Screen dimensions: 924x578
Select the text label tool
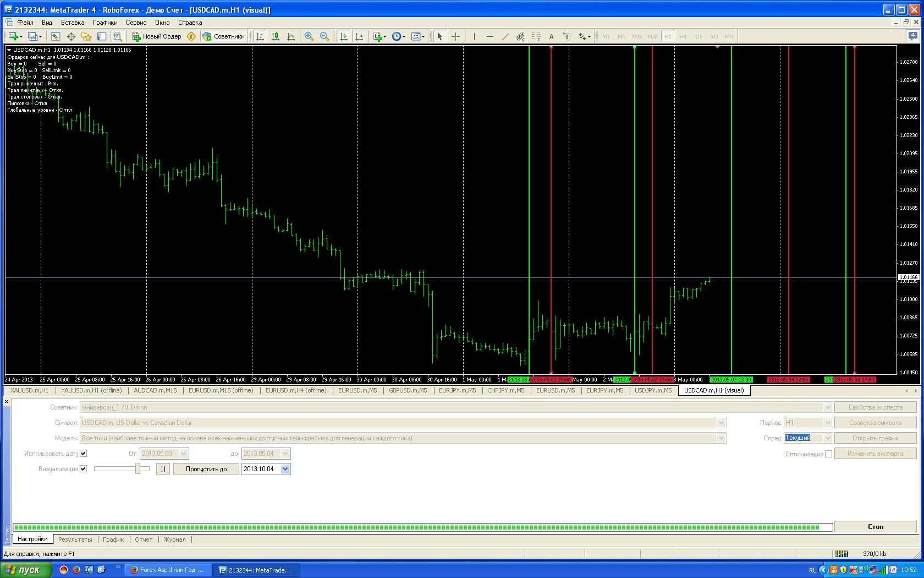[x=566, y=36]
